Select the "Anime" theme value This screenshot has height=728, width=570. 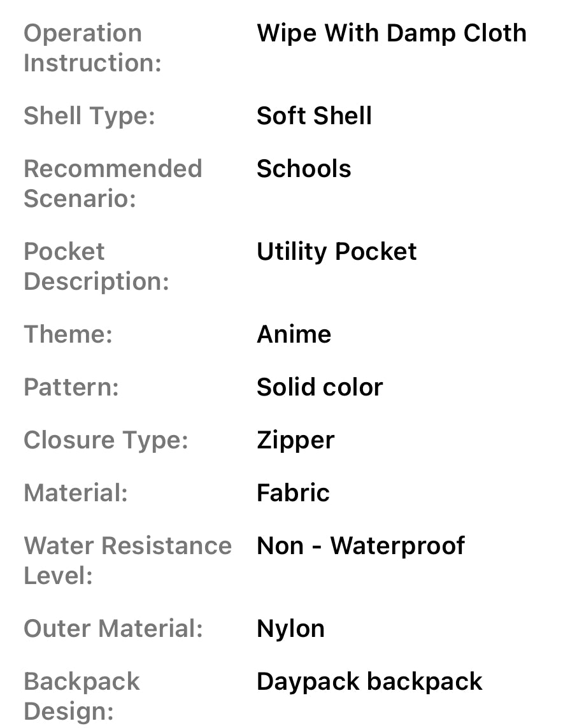click(294, 334)
